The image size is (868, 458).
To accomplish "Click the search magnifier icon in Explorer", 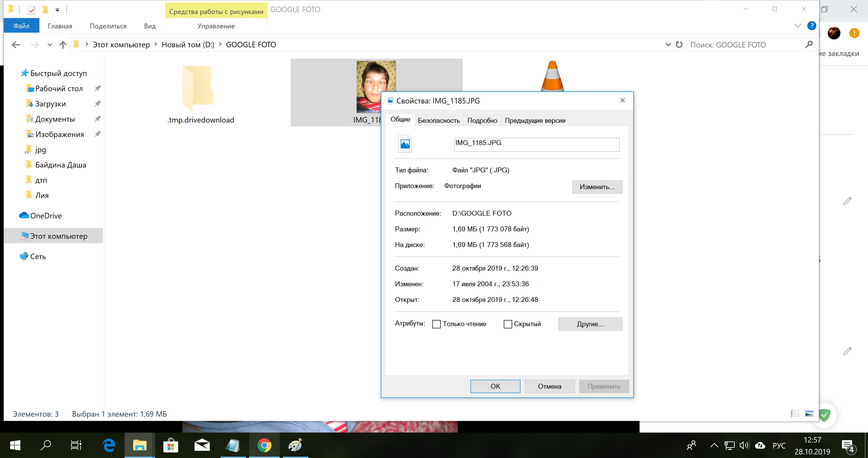I will coord(808,45).
